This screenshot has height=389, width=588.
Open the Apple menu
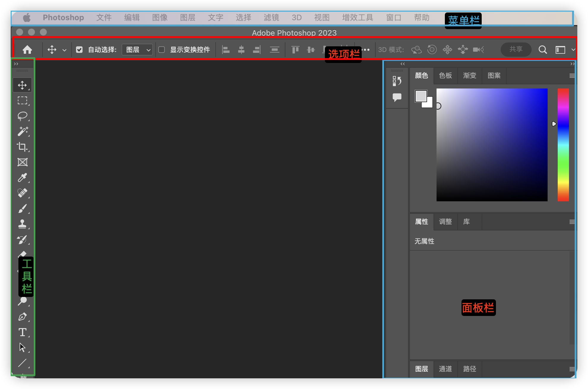(x=27, y=18)
